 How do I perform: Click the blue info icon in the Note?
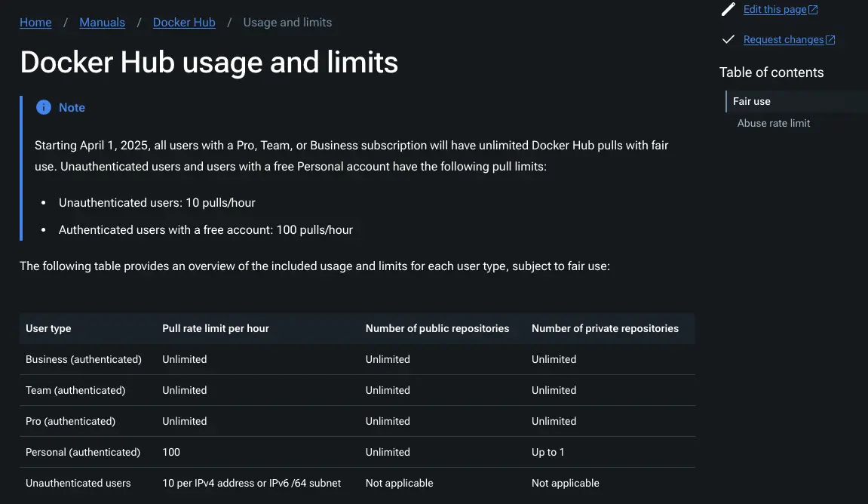(44, 107)
